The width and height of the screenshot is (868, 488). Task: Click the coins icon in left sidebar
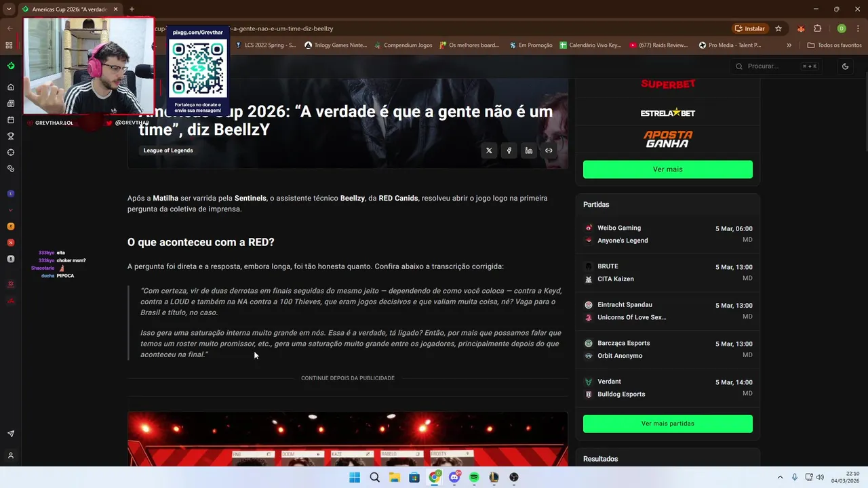point(11,169)
